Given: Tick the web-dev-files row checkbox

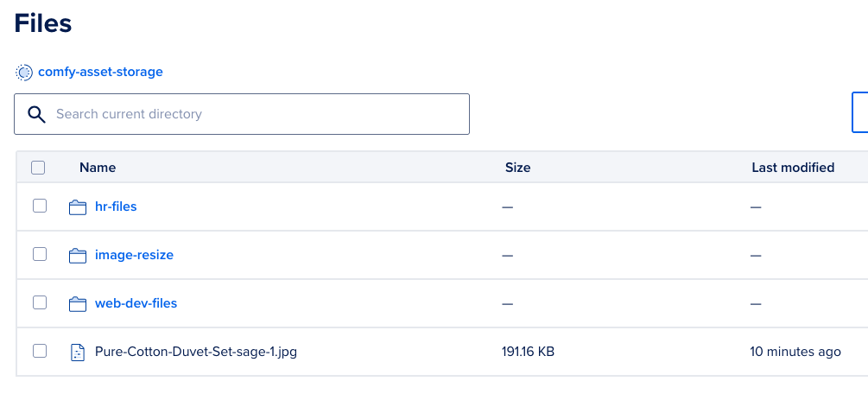Looking at the screenshot, I should pyautogui.click(x=40, y=302).
